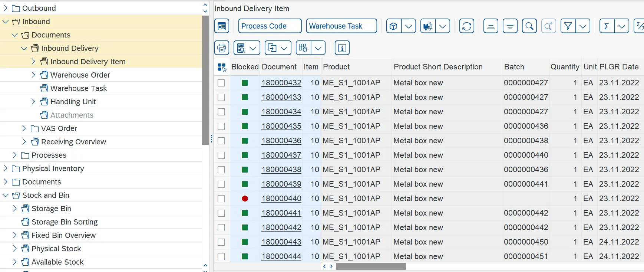The width and height of the screenshot is (644, 272).
Task: Open document link 180000436
Action: 281,141
